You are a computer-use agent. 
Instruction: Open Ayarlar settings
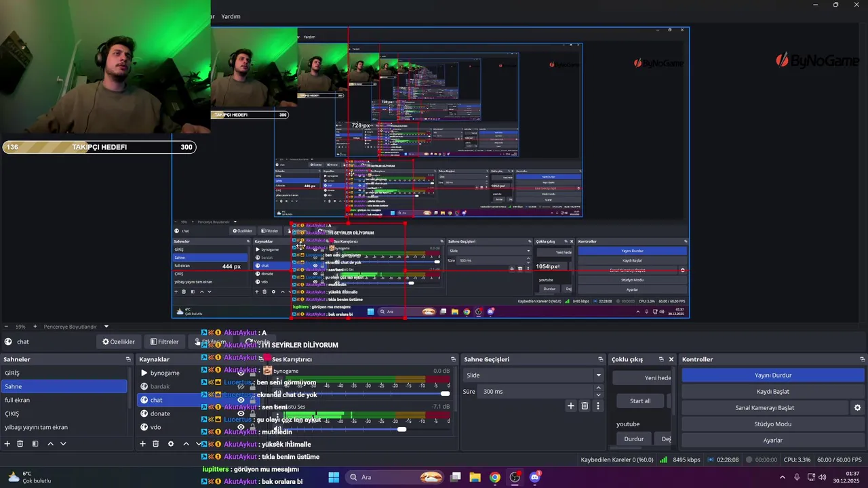tap(773, 441)
